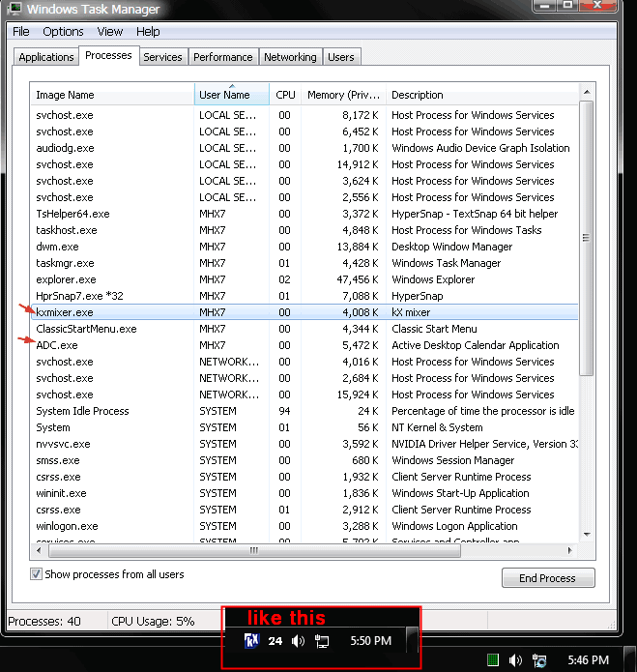Select the ClassicStartMenu.exe process row
This screenshot has width=637, height=672.
coord(304,329)
